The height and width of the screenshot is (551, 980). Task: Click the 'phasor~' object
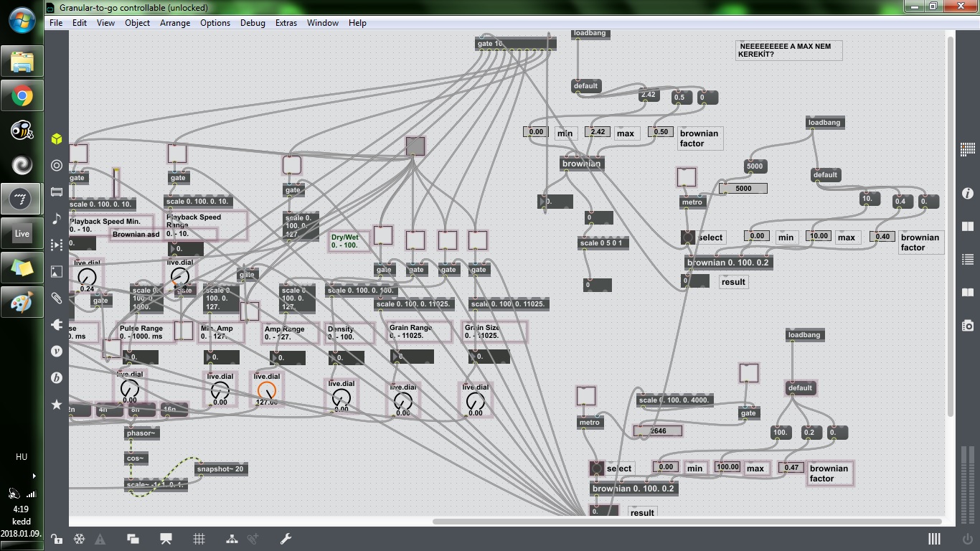coord(142,433)
